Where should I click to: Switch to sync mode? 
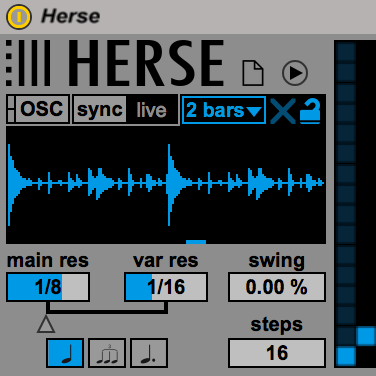click(x=100, y=109)
